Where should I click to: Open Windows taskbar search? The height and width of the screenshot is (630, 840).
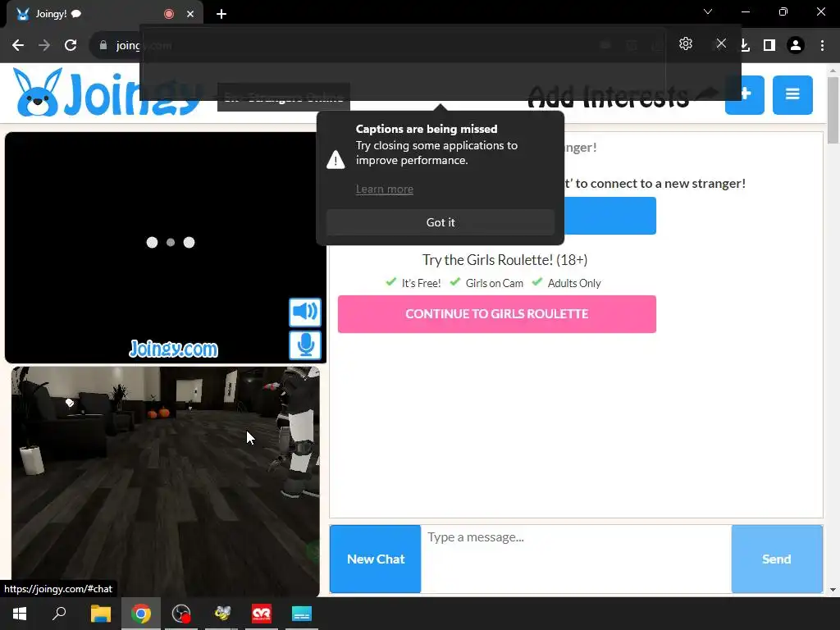click(59, 614)
